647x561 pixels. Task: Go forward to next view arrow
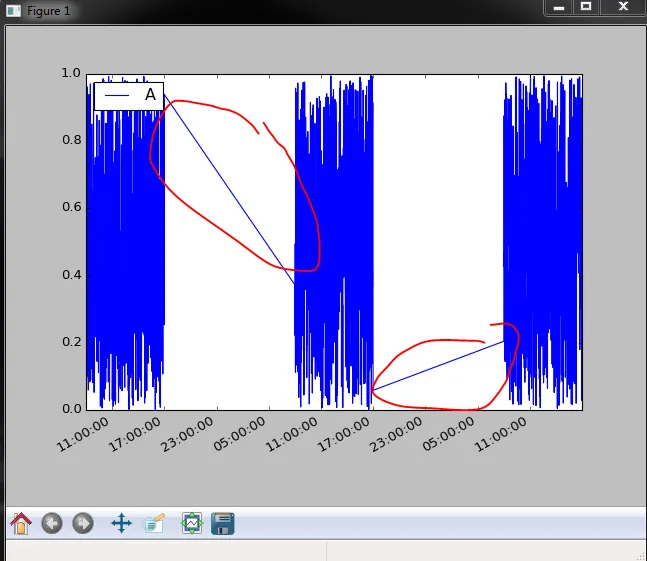(x=83, y=523)
